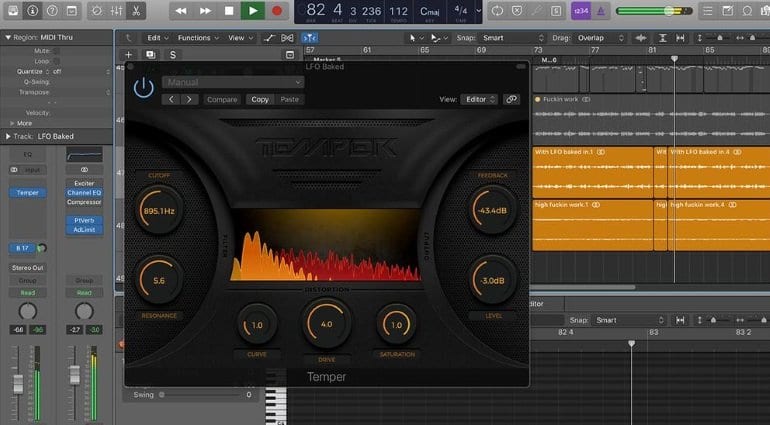Click the Drive knob showing 4.0

click(327, 324)
